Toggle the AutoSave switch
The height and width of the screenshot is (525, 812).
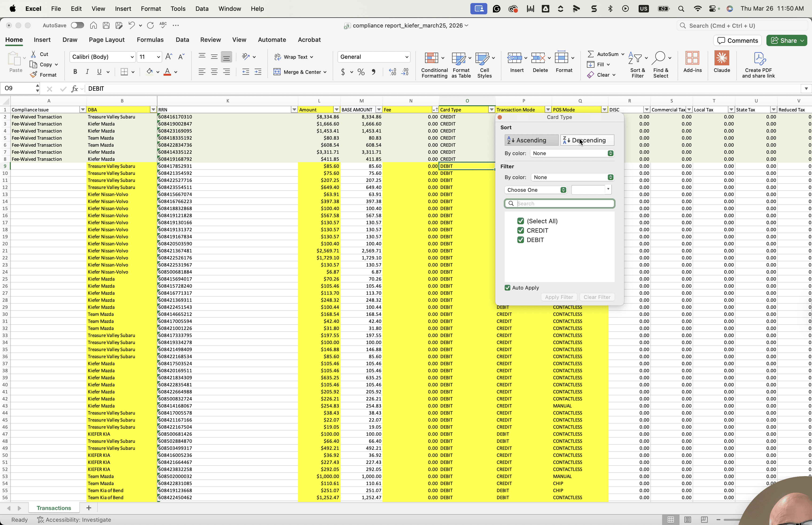[x=77, y=25]
